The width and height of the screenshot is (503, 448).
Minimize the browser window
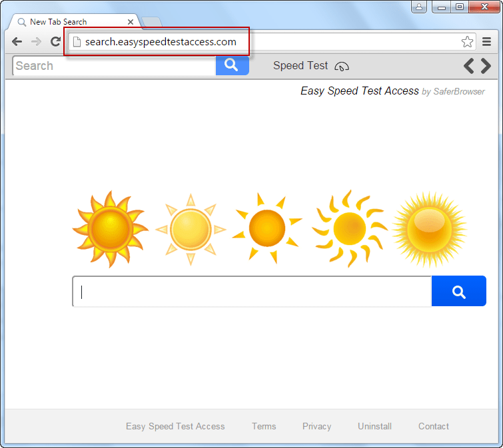click(442, 7)
